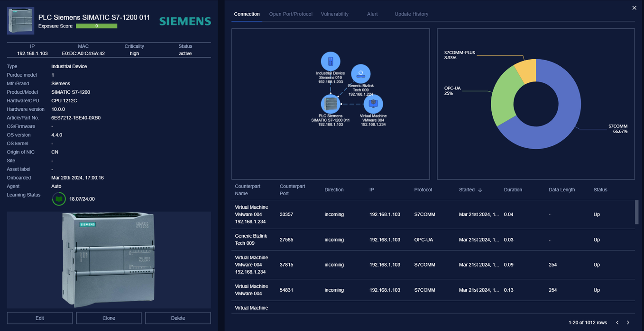This screenshot has width=644, height=331.
Task: Click the Industrial Device Siemens 016 node icon
Action: tap(331, 61)
